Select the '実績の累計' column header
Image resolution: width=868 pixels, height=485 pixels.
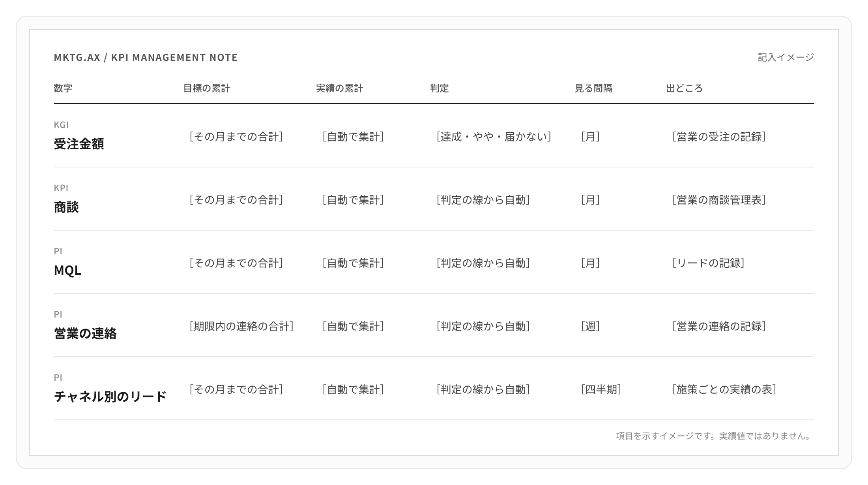click(x=339, y=88)
